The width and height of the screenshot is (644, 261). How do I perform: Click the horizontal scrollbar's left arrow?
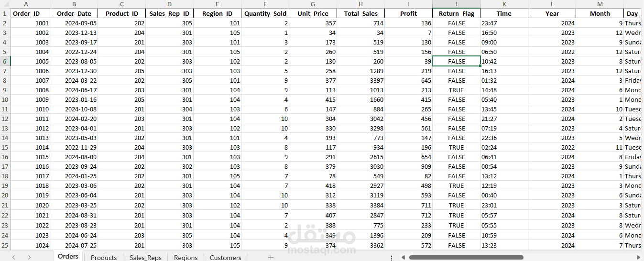[x=403, y=257]
